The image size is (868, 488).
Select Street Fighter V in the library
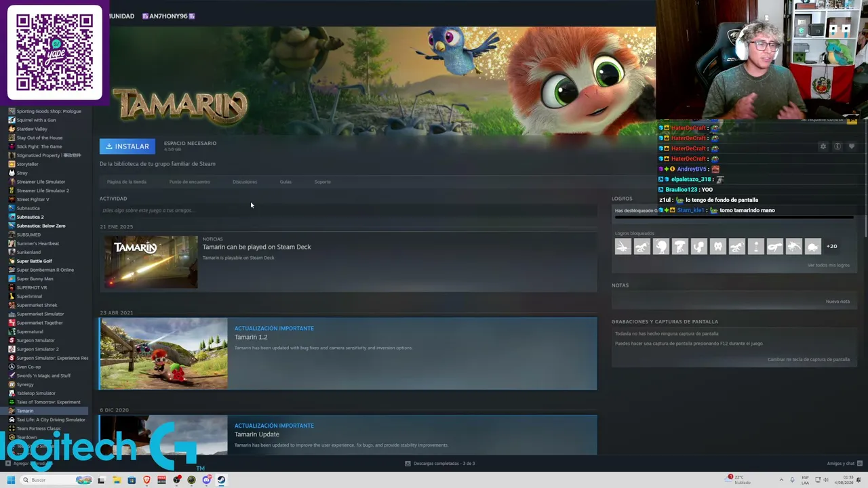coord(33,199)
